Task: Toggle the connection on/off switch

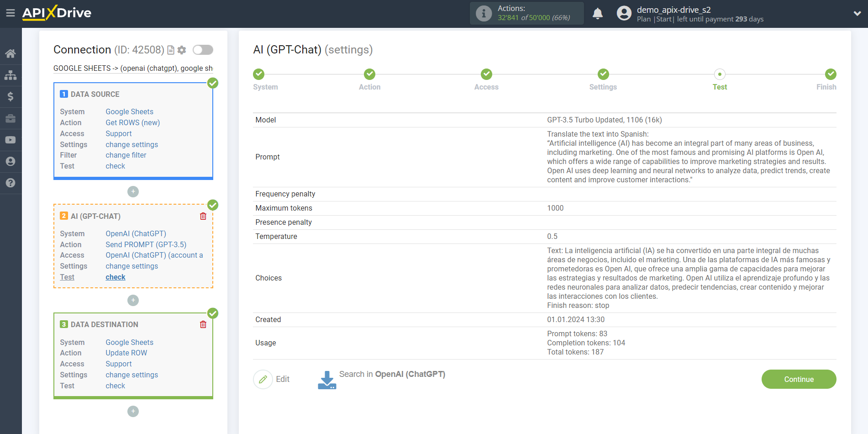Action: pos(203,50)
